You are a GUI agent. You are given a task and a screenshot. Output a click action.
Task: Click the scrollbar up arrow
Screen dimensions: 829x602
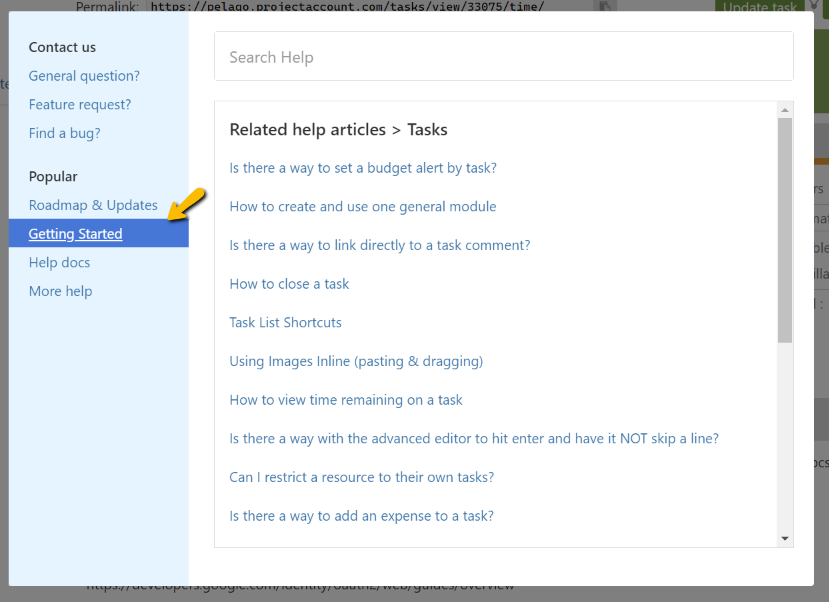click(x=786, y=108)
